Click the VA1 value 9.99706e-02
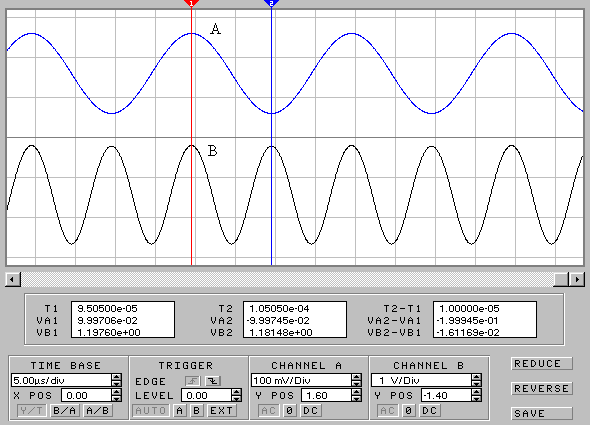This screenshot has width=590, height=425. coord(107,321)
